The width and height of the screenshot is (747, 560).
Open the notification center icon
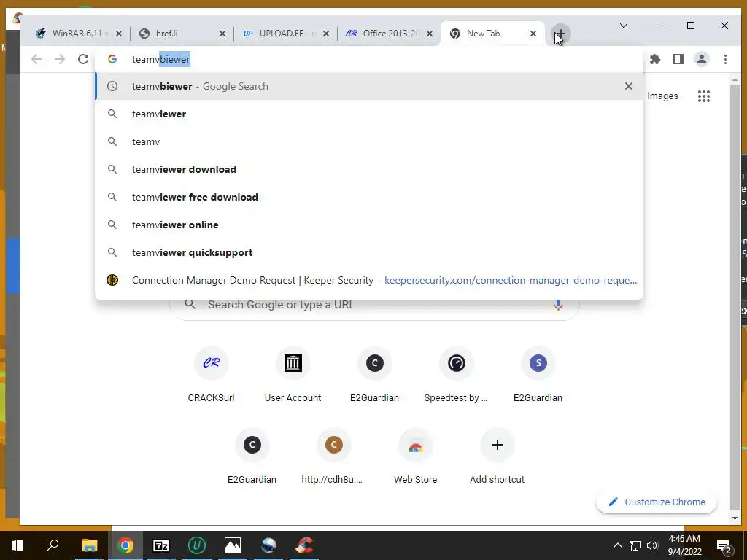click(724, 545)
